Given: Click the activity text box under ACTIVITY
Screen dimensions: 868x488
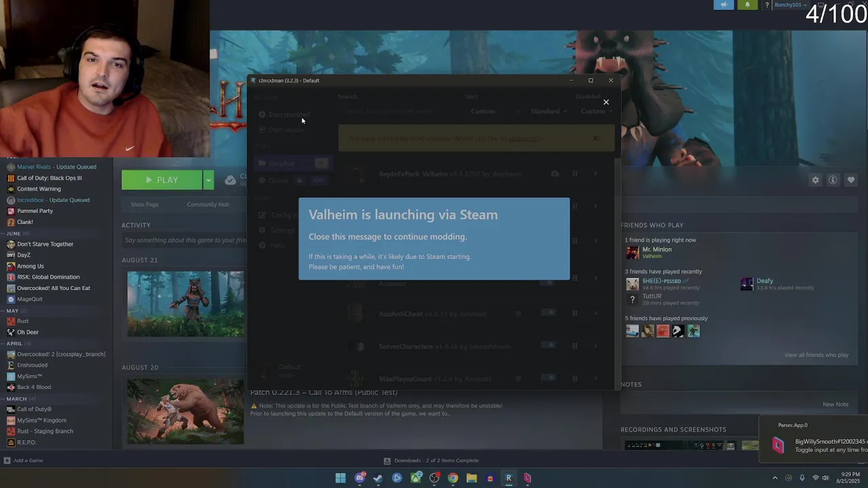Looking at the screenshot, I should (185, 240).
